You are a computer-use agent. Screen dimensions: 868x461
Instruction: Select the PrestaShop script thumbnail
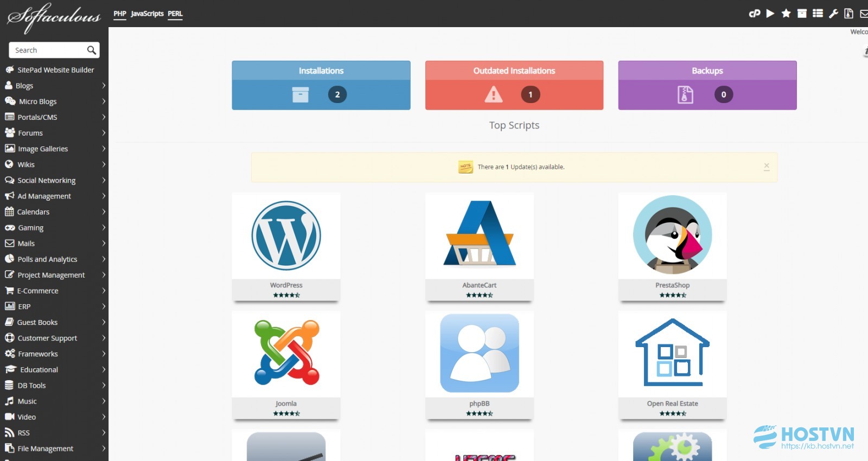tap(673, 236)
